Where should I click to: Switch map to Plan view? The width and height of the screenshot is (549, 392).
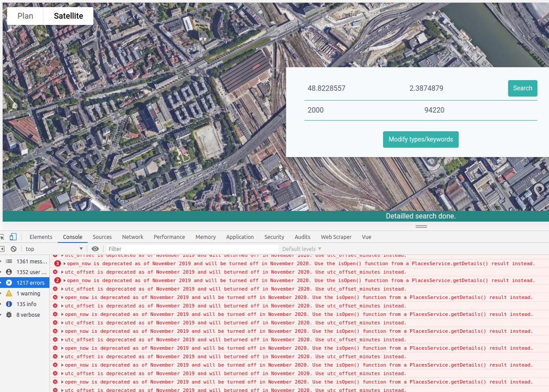coord(25,16)
